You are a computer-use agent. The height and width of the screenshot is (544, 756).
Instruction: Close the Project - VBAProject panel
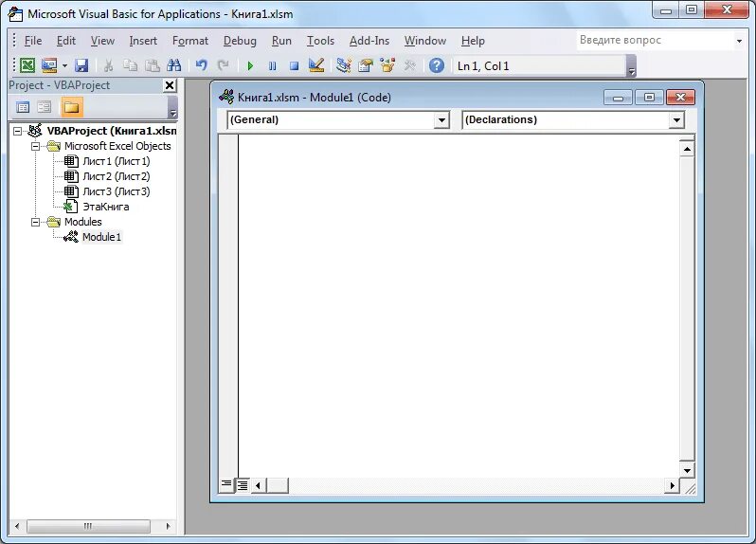[x=170, y=86]
